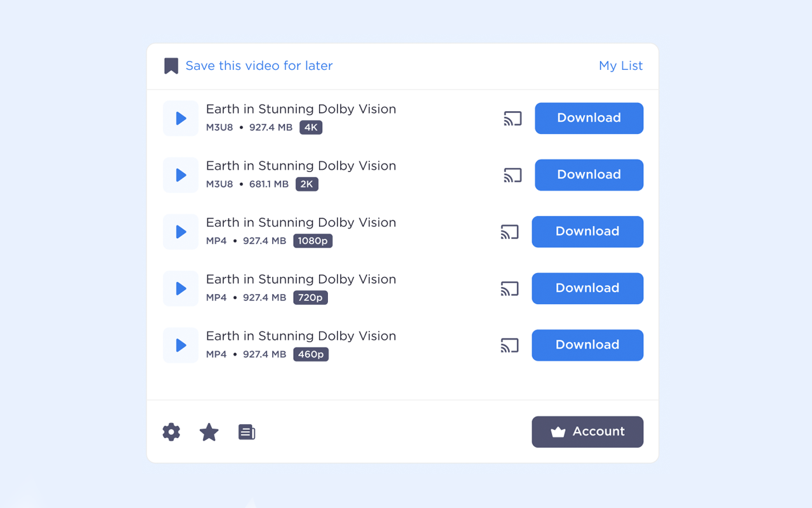
Task: Click Save this video for later
Action: click(x=259, y=65)
